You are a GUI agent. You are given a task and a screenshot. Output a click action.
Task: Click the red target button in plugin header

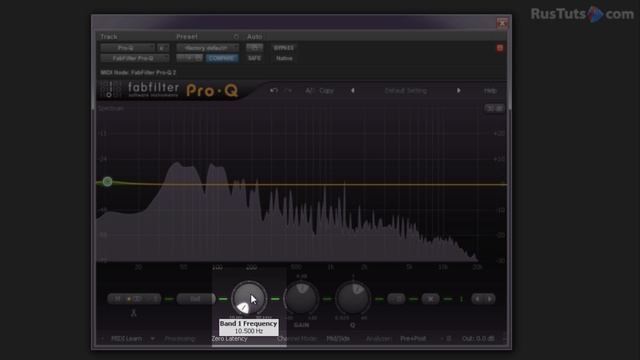(500, 48)
